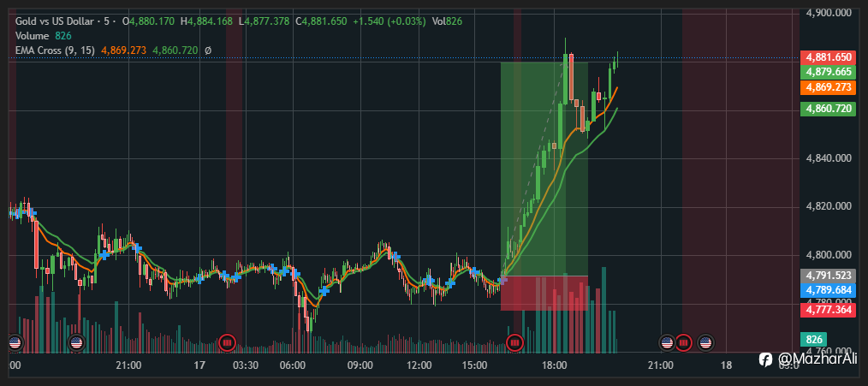Click the 18:00 time axis label
Viewport: 868px width, 386px height.
[x=554, y=365]
